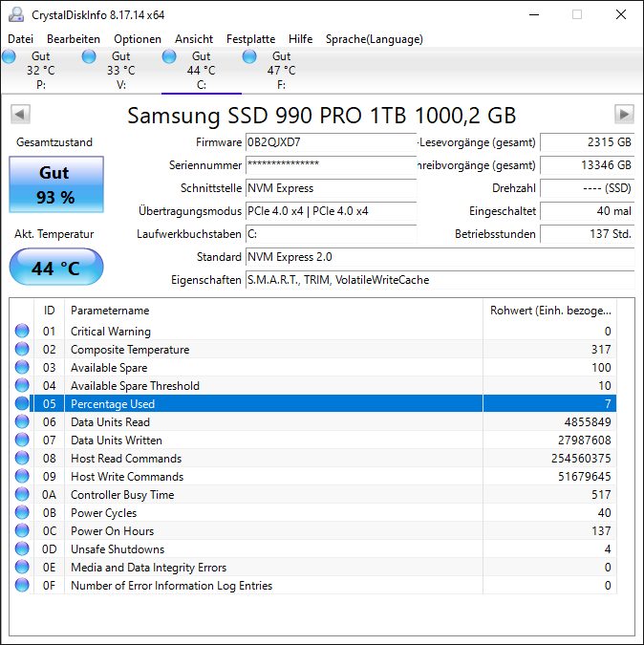Viewport: 644px width, 645px height.
Task: Click the Laufwerkbuchstaben field C:
Action: click(x=331, y=234)
